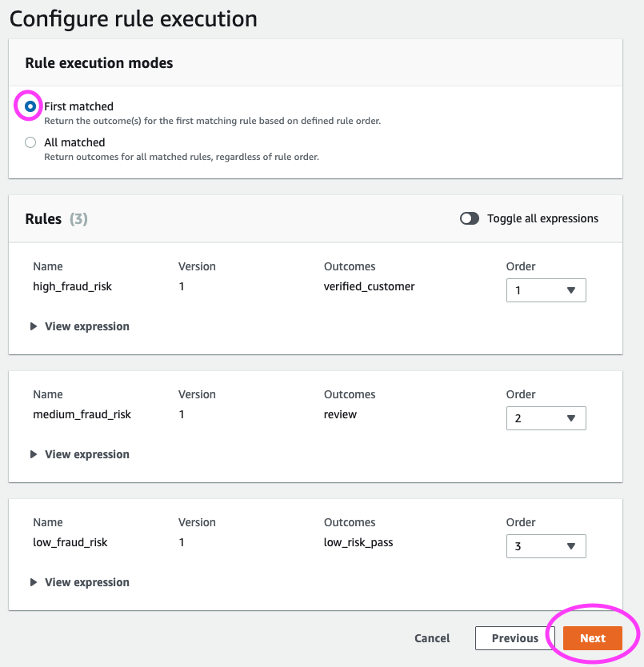The height and width of the screenshot is (667, 644).
Task: Select the First matched radio button
Action: coord(30,106)
